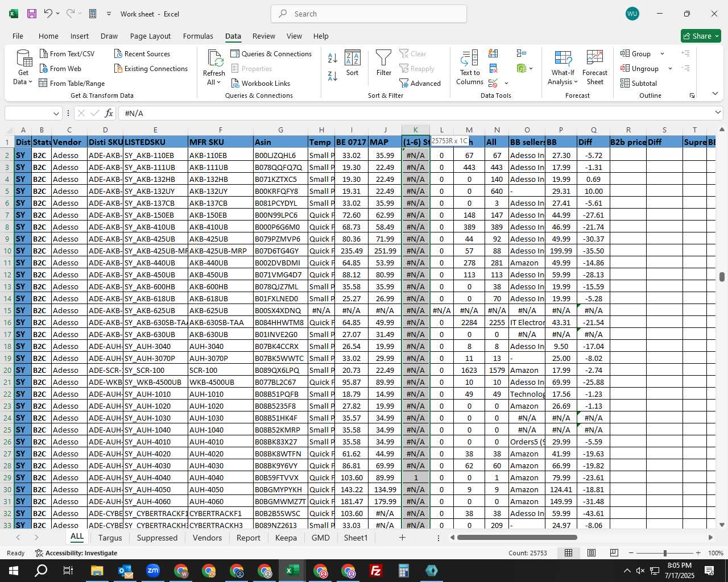The image size is (728, 582).
Task: Open the Forecast Sheet tool
Action: coord(595,68)
